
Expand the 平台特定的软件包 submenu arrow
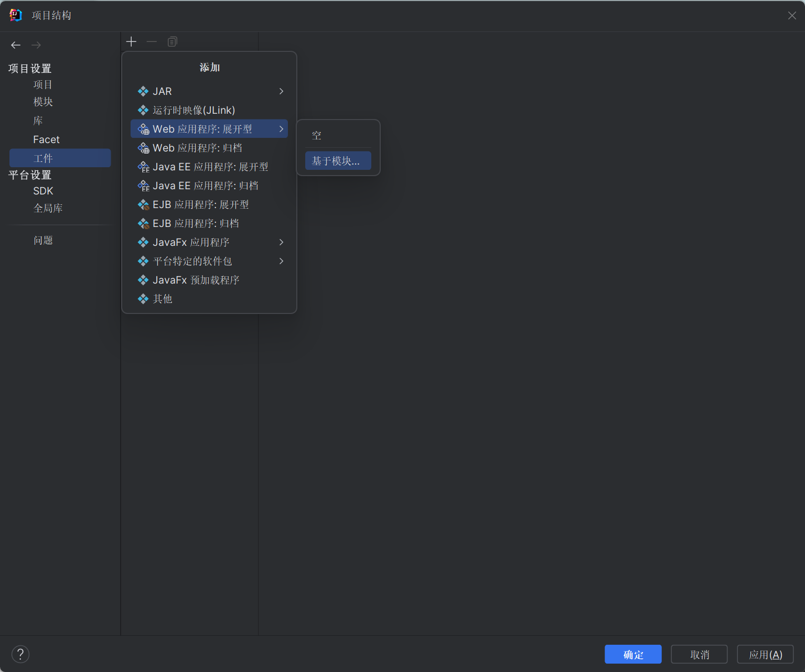tap(282, 261)
